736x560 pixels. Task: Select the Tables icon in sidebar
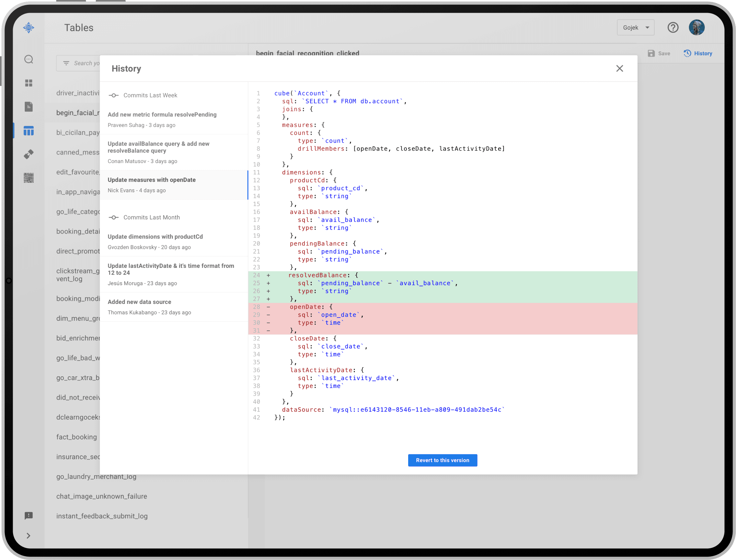pos(28,130)
